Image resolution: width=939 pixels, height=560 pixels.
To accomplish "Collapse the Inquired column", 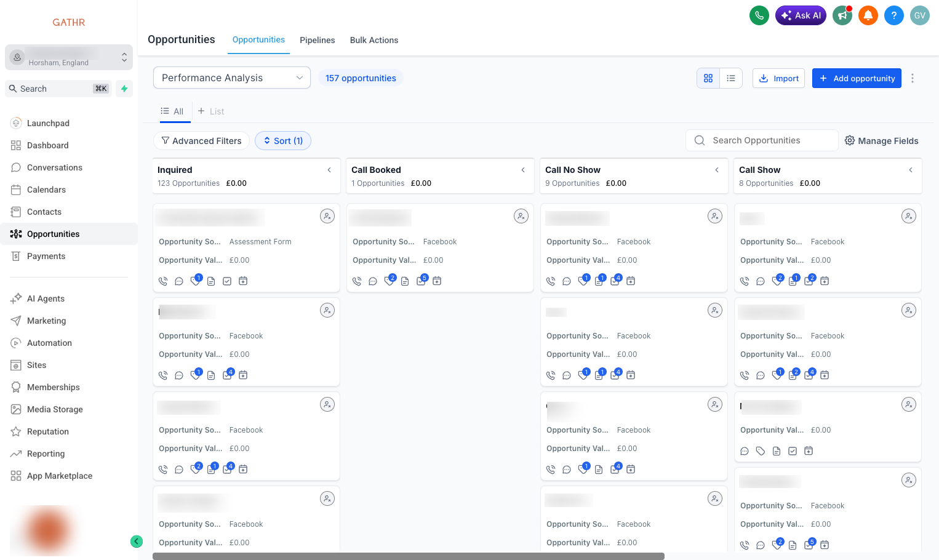I will (329, 170).
